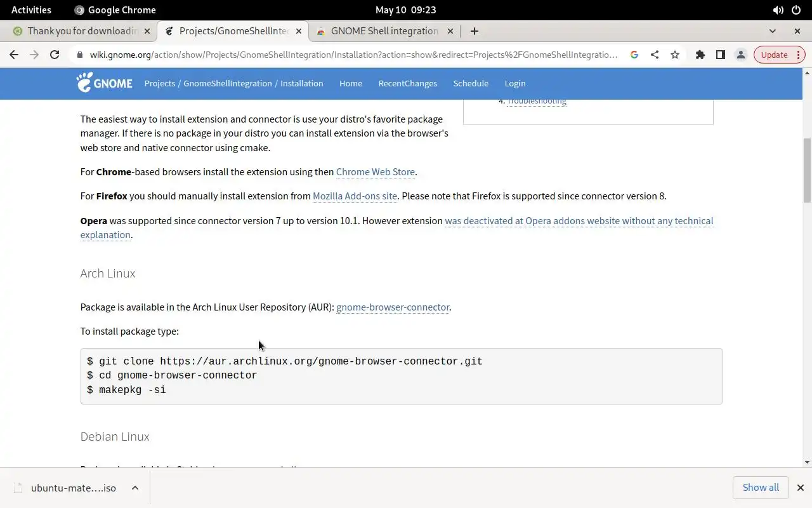The width and height of the screenshot is (812, 508).
Task: Bookmark this page with star
Action: click(x=675, y=55)
